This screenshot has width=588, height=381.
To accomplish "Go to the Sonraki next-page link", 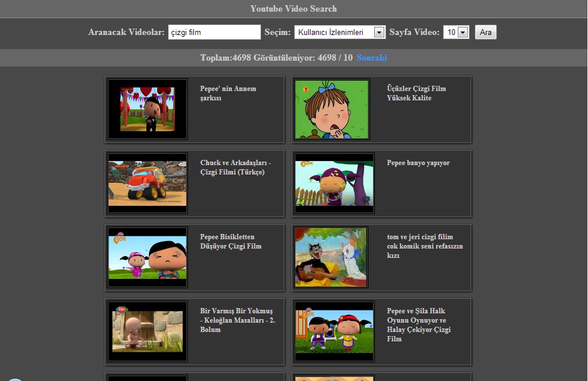I will pyautogui.click(x=371, y=58).
